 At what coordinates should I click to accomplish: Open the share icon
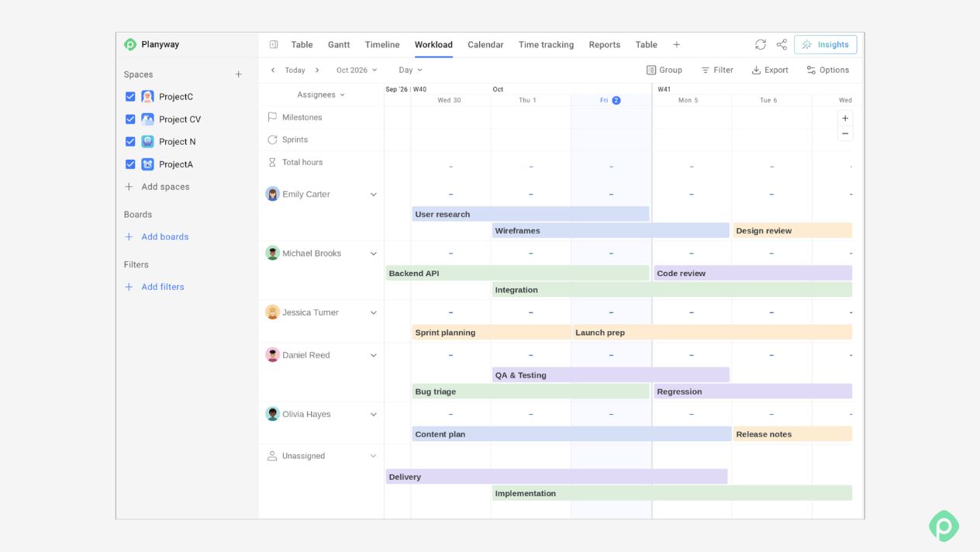[782, 44]
